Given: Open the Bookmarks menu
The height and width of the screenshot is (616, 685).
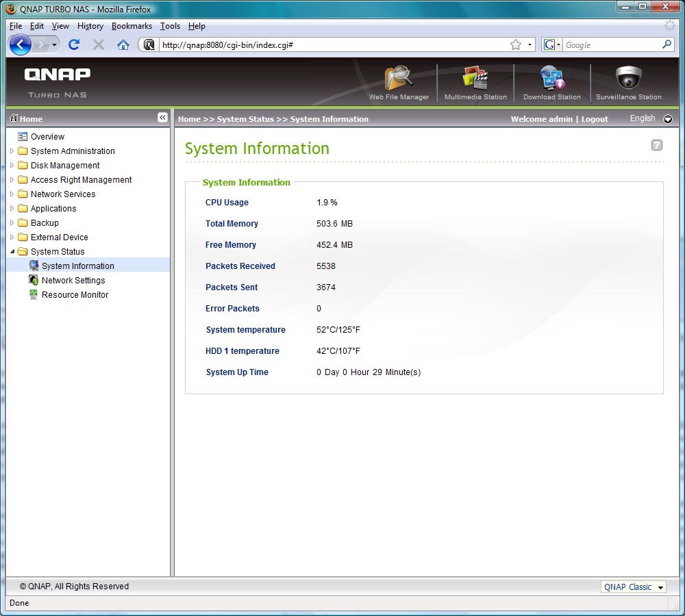Looking at the screenshot, I should [x=132, y=26].
